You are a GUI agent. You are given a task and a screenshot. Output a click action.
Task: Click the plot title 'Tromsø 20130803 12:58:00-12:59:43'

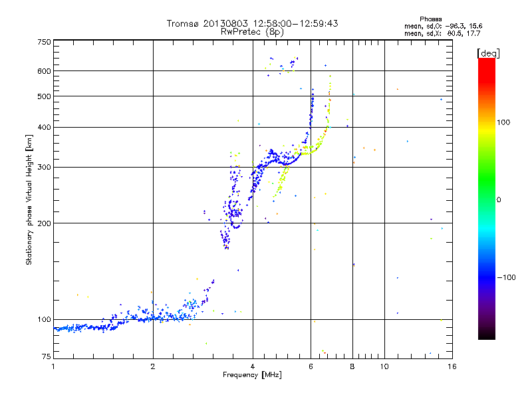[x=253, y=23]
